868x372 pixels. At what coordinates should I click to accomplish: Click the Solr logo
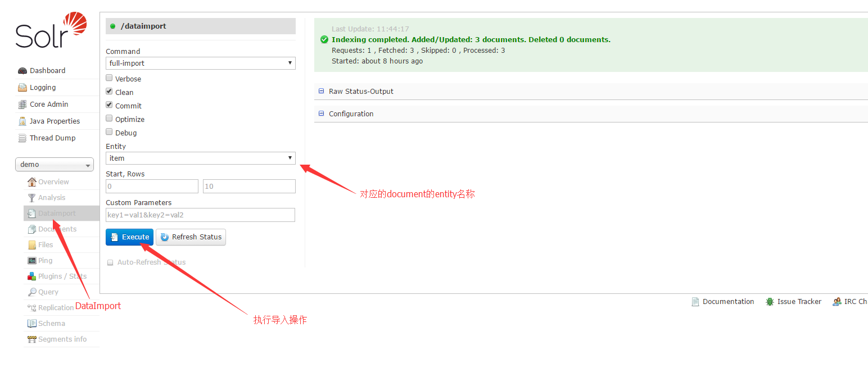click(51, 31)
